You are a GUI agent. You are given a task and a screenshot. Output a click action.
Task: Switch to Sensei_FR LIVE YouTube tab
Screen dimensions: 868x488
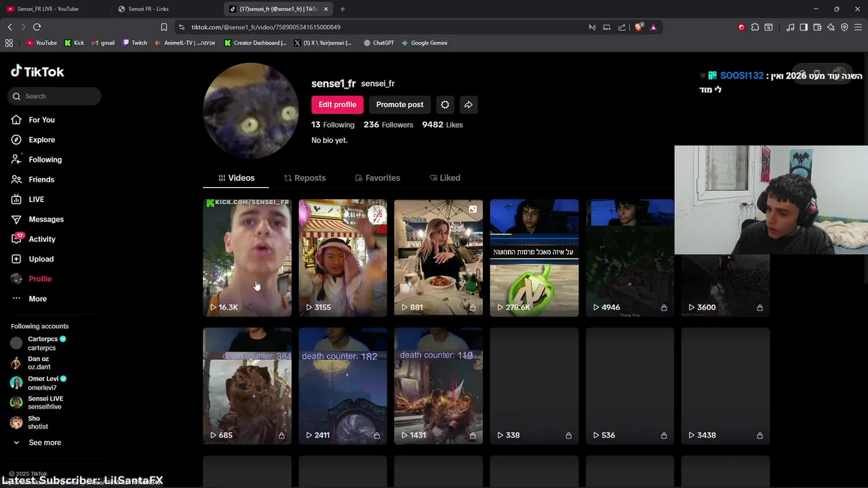click(x=55, y=9)
